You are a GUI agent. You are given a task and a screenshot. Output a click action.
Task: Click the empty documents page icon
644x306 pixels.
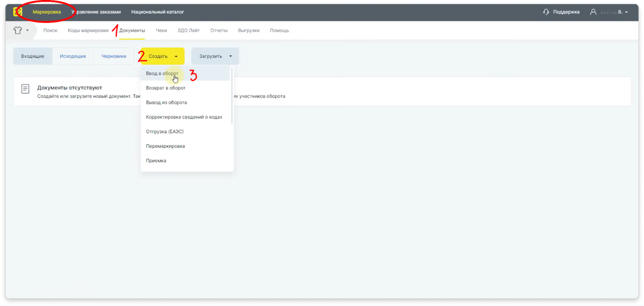point(25,89)
